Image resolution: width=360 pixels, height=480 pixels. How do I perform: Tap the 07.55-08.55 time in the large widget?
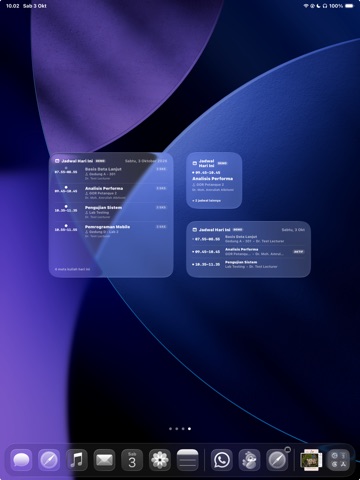pyautogui.click(x=66, y=172)
